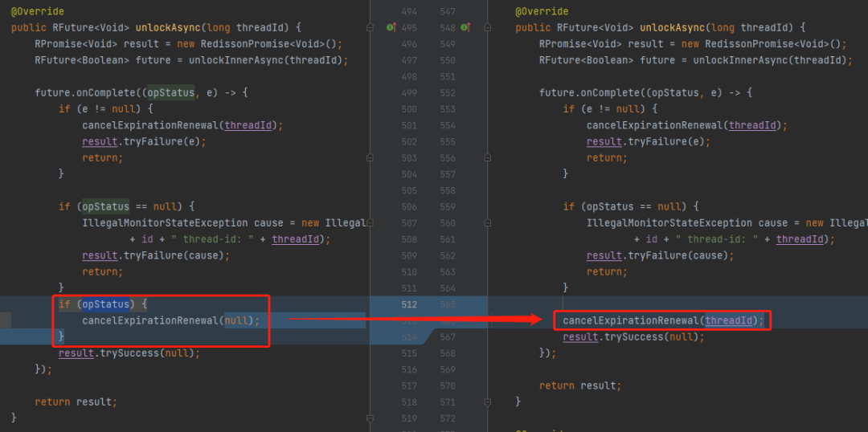
Task: Collapse unlockAsync method fold at left line 495
Action: point(370,27)
